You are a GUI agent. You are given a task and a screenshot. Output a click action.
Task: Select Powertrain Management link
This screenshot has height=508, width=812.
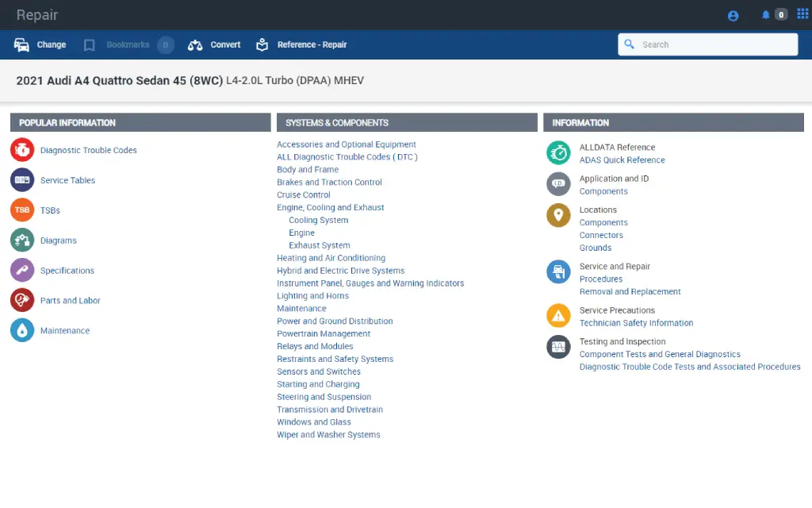pos(324,334)
